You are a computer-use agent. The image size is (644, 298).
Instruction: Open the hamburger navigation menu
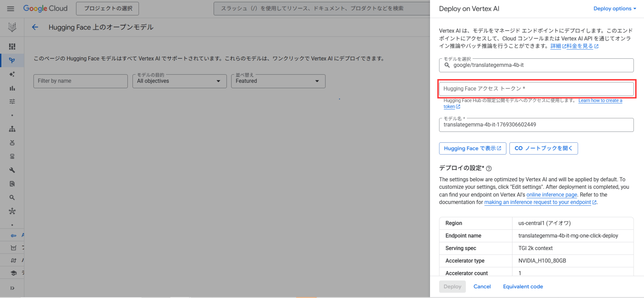[x=10, y=9]
